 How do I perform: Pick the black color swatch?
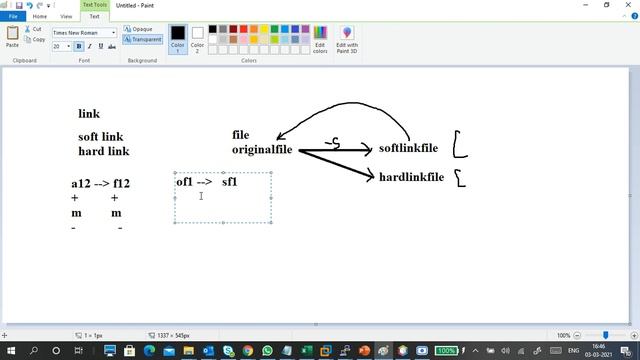pyautogui.click(x=213, y=29)
